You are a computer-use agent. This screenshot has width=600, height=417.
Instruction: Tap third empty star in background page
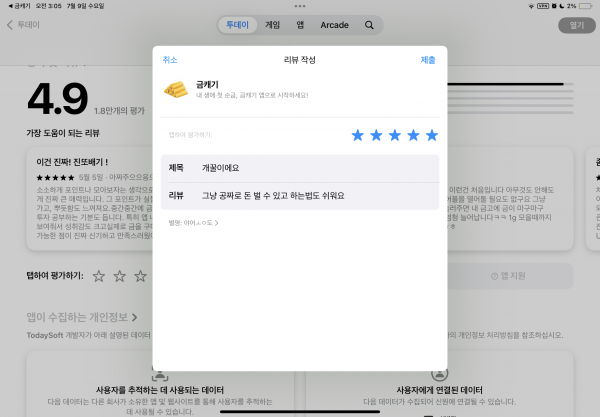tap(140, 276)
